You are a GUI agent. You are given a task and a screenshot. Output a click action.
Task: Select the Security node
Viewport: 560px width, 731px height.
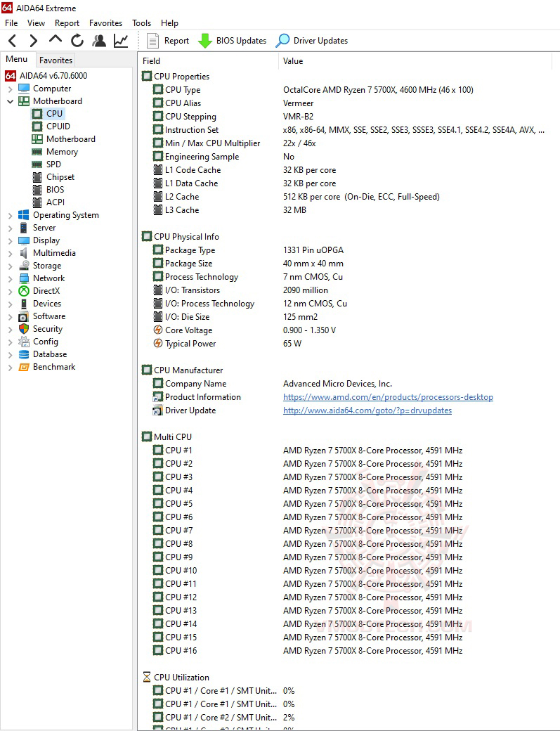[41, 329]
